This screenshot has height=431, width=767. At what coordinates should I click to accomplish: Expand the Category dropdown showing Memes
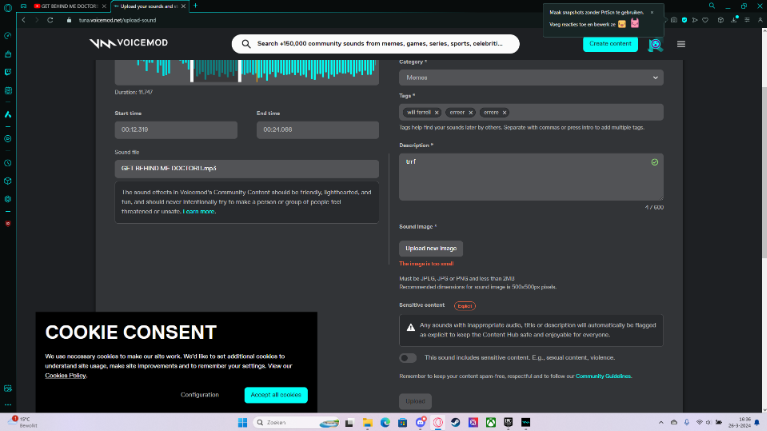point(530,77)
